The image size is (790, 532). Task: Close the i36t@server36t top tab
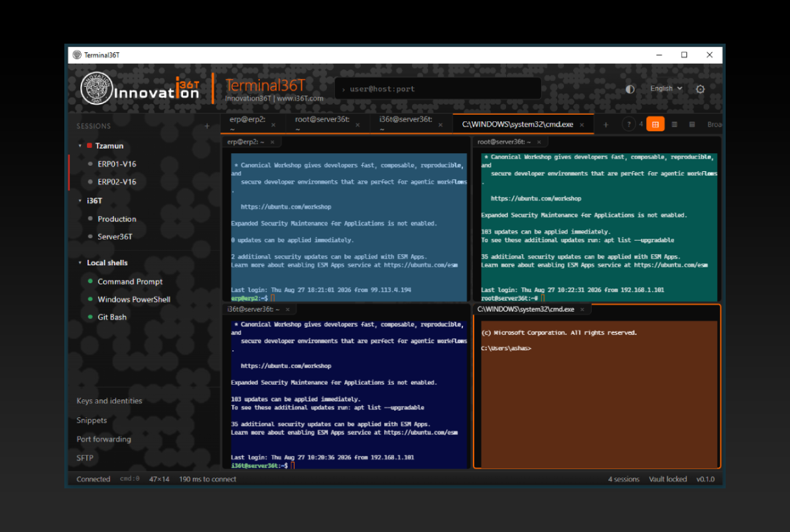(x=440, y=125)
